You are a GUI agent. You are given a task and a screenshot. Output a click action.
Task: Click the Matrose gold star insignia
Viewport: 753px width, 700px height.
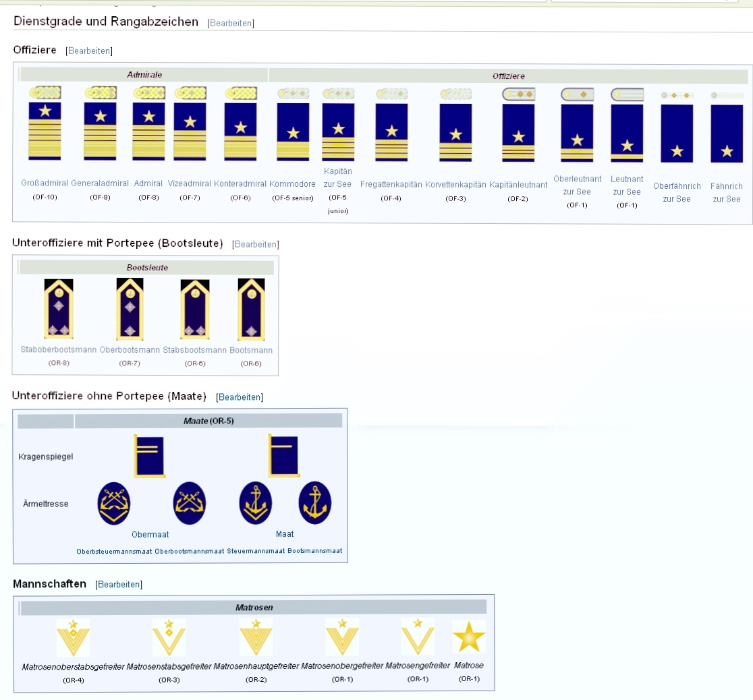point(468,637)
